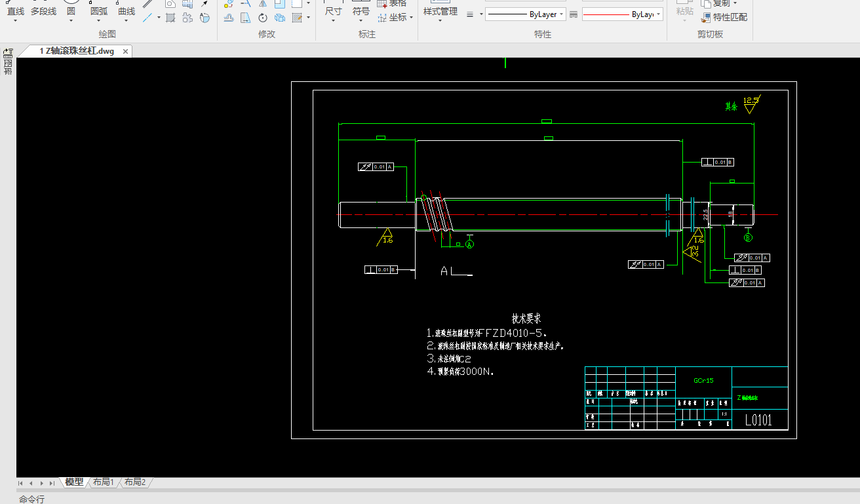This screenshot has width=860, height=504.
Task: Select the 模型 model tab
Action: [74, 482]
